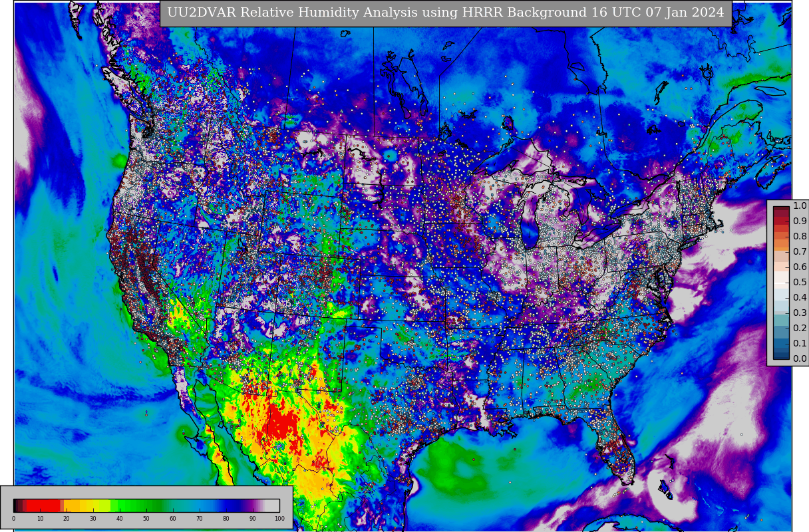Click the 30 tick label on the humidity colorbar
This screenshot has height=532, width=809.
point(93,519)
